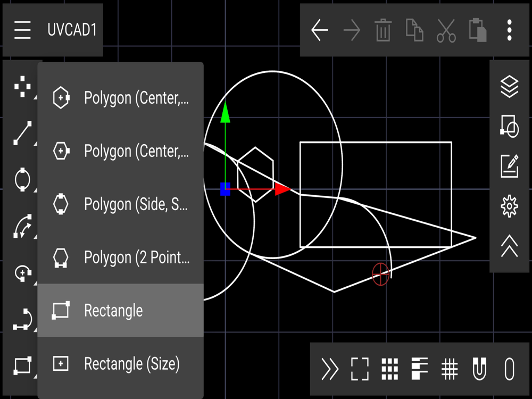This screenshot has height=399, width=532.
Task: Toggle the magnet snap
Action: pos(479,369)
